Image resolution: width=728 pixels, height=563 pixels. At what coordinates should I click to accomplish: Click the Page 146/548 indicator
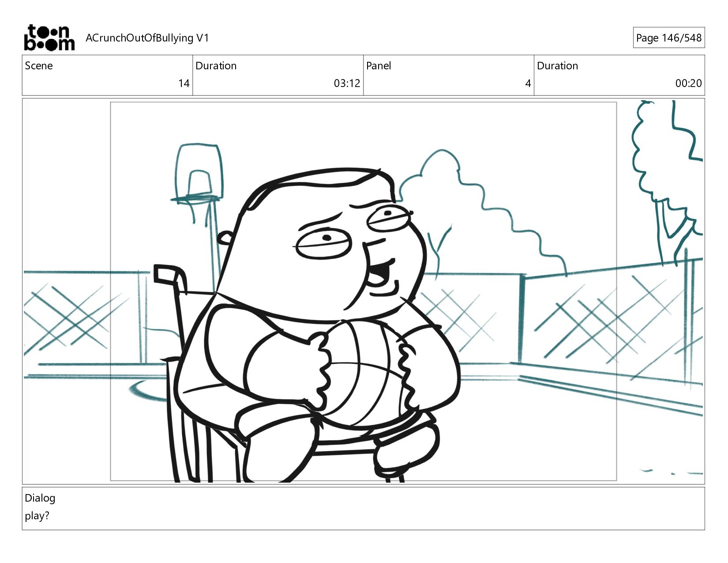point(668,38)
